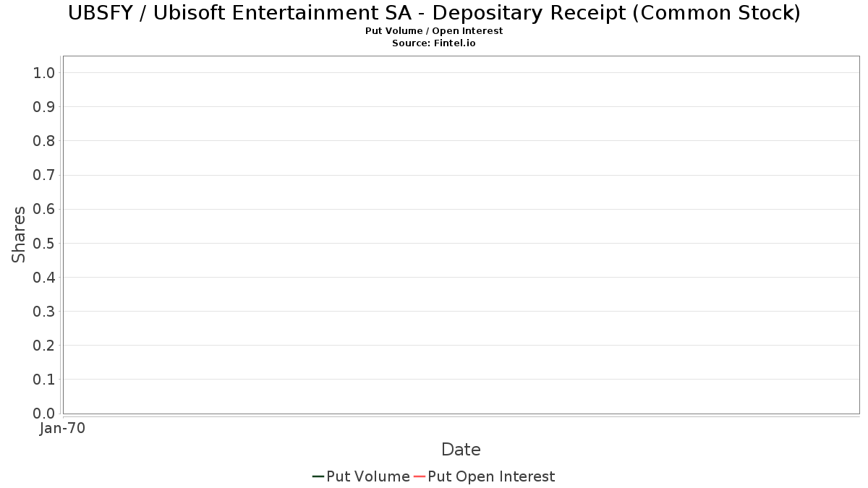Click the 0.7 y-axis tick label

(44, 175)
